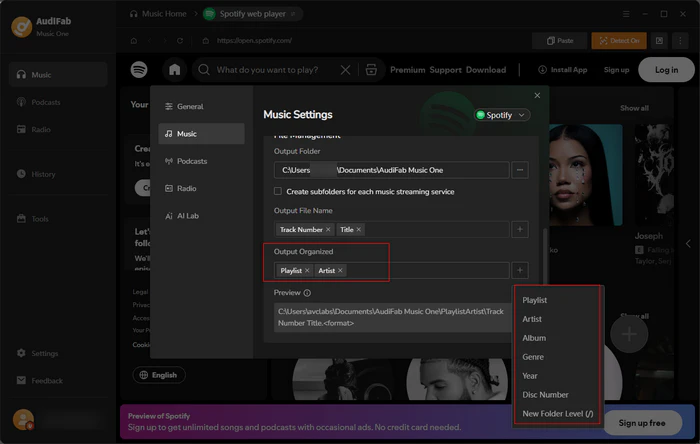Image resolution: width=700 pixels, height=444 pixels.
Task: Open the hamburger menu in title bar
Action: tap(626, 14)
